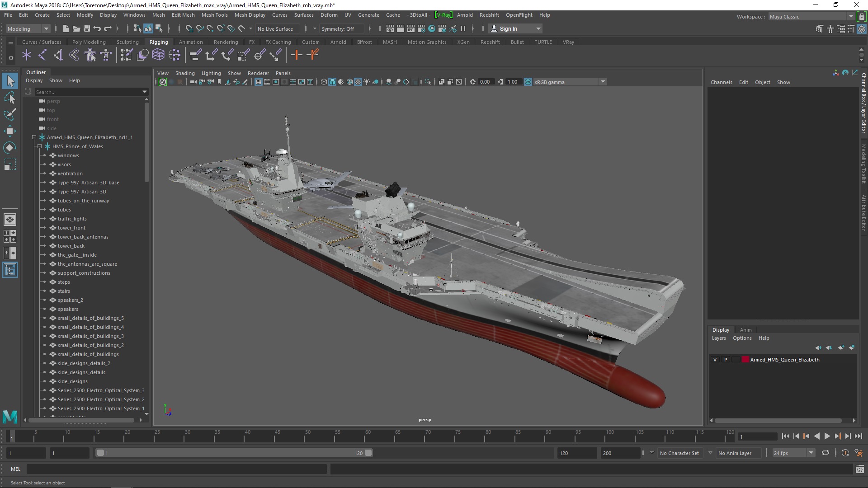Click the Parent Constraint shelf icon
868x488 pixels.
pos(195,55)
